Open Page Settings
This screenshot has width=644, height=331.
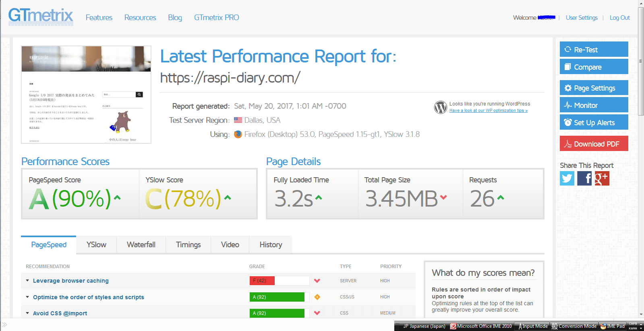coord(594,87)
